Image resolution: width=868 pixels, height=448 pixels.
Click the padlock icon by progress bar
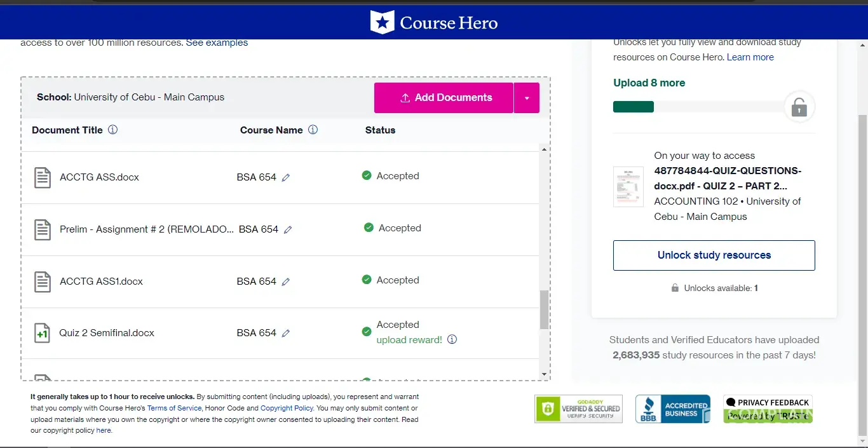coord(799,107)
